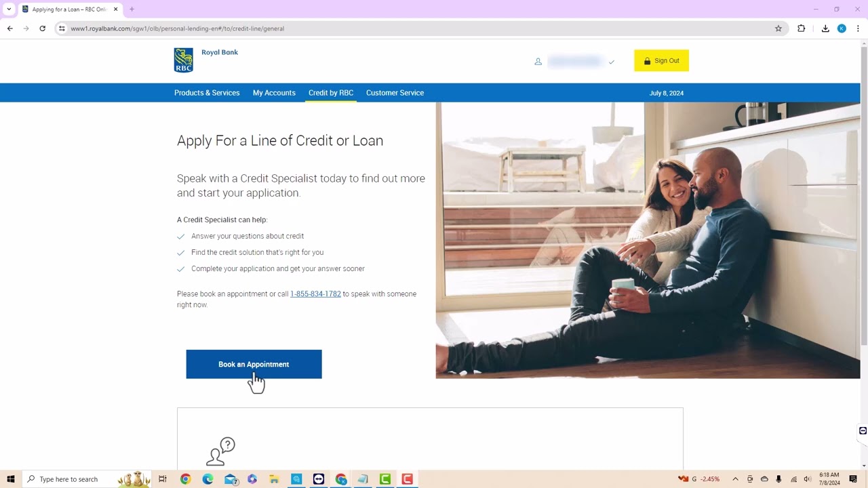
Task: Click the person with question mark icon
Action: point(220,451)
